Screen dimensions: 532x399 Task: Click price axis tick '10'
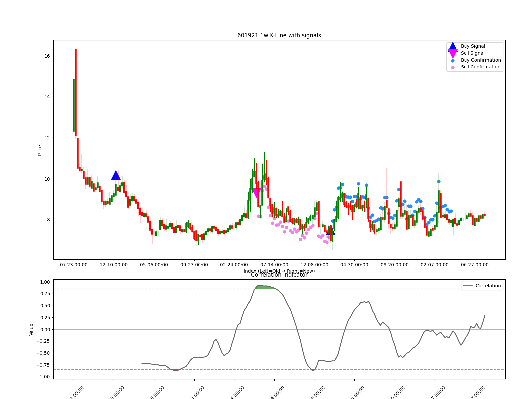47,179
